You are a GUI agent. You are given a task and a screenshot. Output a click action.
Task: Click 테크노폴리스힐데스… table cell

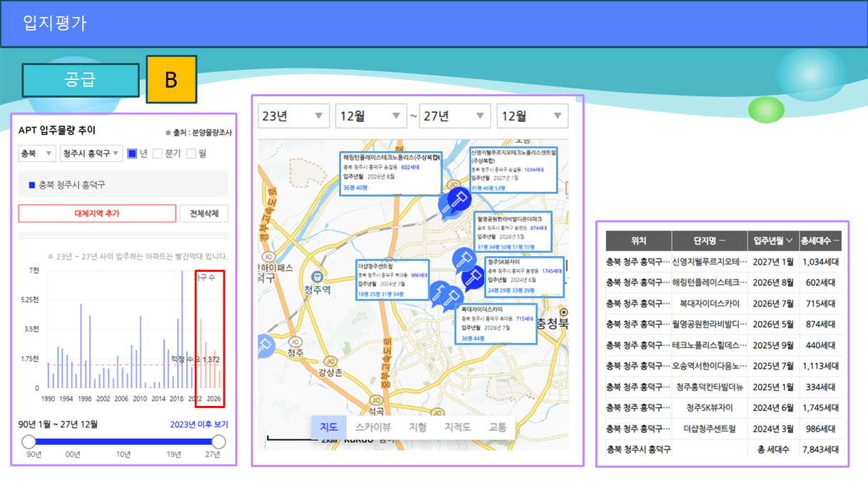point(709,345)
